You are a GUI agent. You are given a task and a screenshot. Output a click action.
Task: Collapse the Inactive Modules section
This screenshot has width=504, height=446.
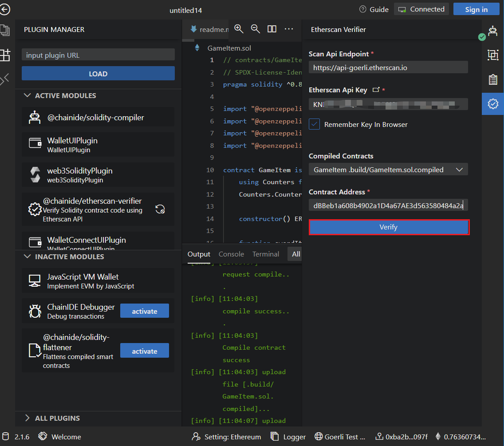(28, 257)
